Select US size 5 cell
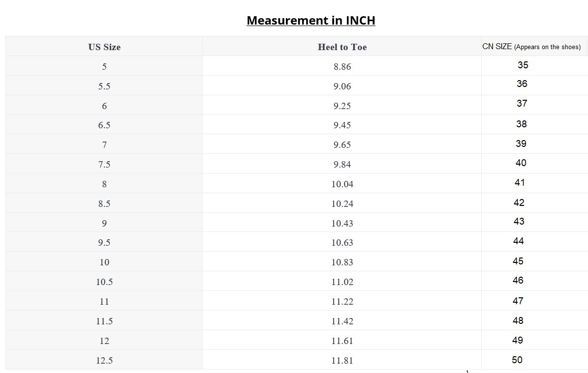The height and width of the screenshot is (373, 588). coord(104,66)
